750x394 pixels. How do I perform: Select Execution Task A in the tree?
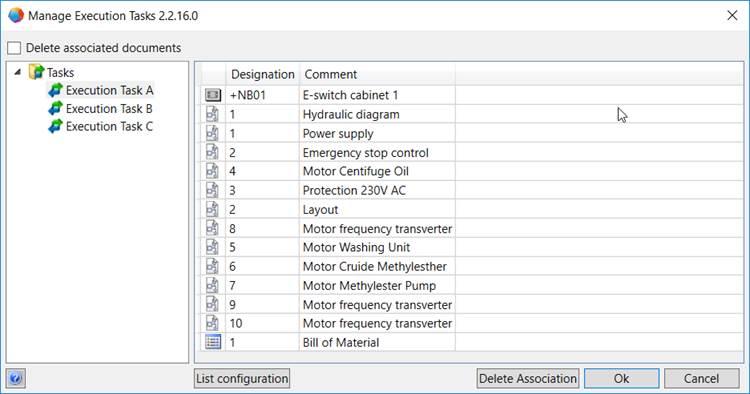coord(110,90)
